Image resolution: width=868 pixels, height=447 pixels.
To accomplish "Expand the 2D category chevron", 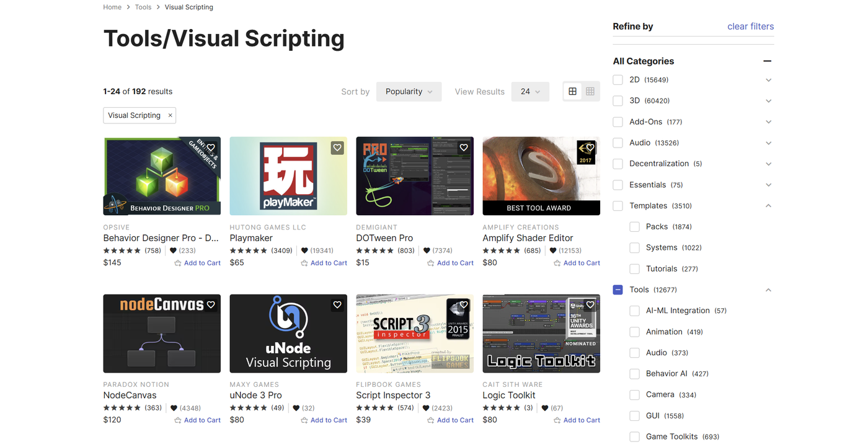I will [769, 80].
